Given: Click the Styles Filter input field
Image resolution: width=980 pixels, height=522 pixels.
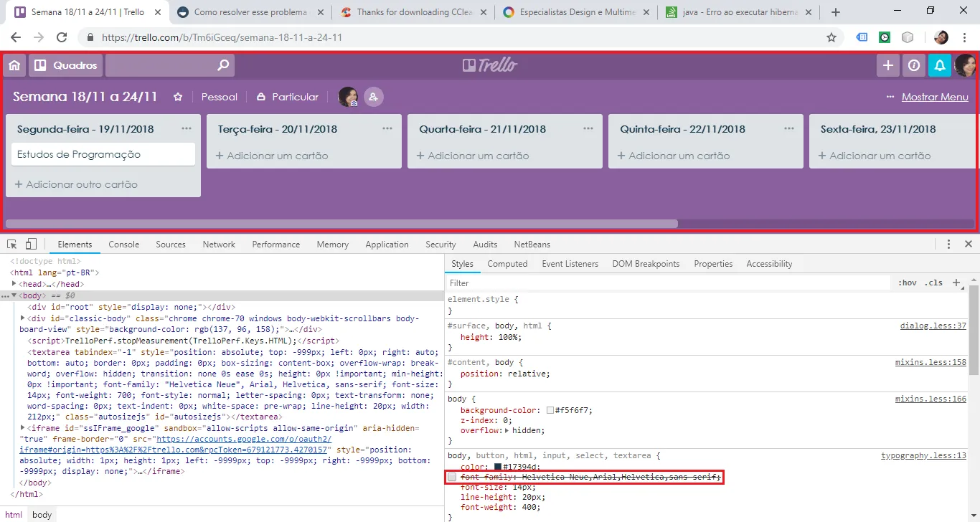Looking at the screenshot, I should click(667, 283).
